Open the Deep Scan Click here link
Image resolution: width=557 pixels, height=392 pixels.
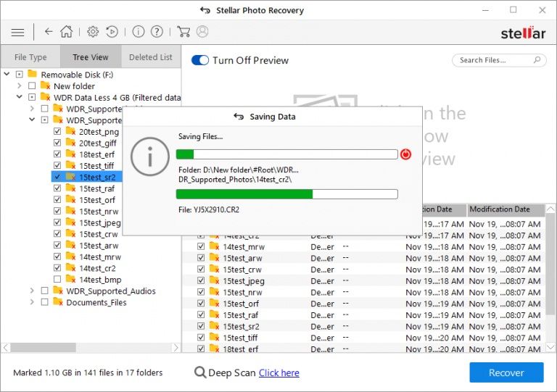[278, 372]
